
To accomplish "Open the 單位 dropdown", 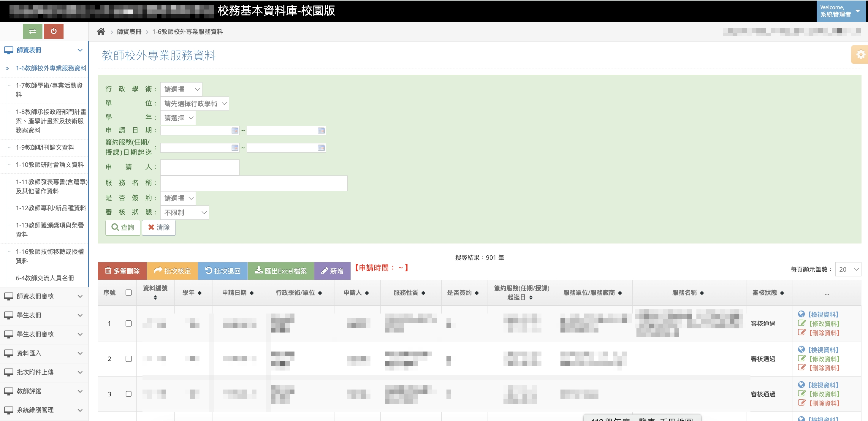I will click(194, 104).
